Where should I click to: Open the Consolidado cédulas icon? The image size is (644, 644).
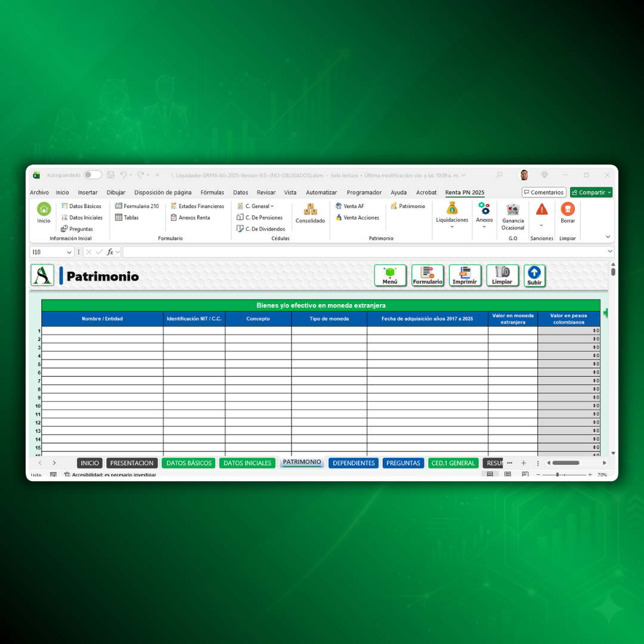tap(310, 210)
